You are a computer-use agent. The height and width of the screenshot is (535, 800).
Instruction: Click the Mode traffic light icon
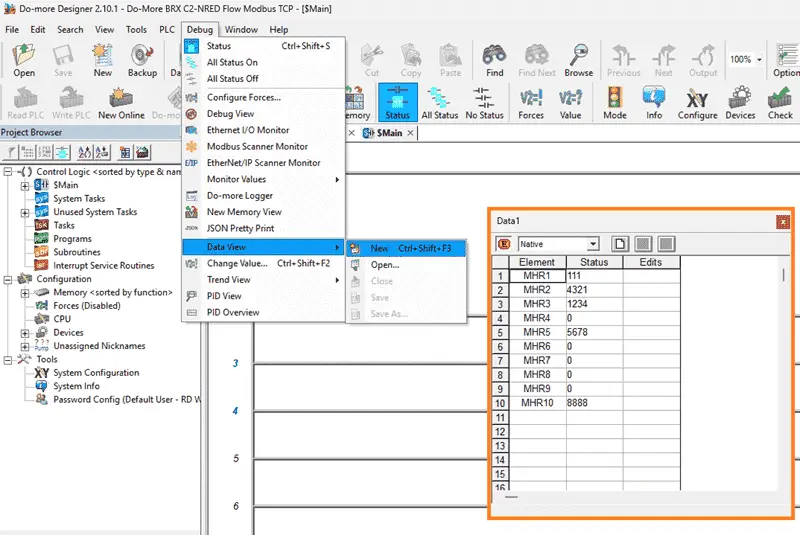[615, 103]
